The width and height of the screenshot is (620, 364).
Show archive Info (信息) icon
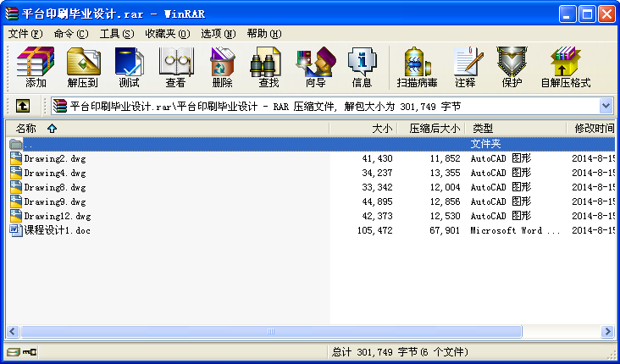[362, 62]
